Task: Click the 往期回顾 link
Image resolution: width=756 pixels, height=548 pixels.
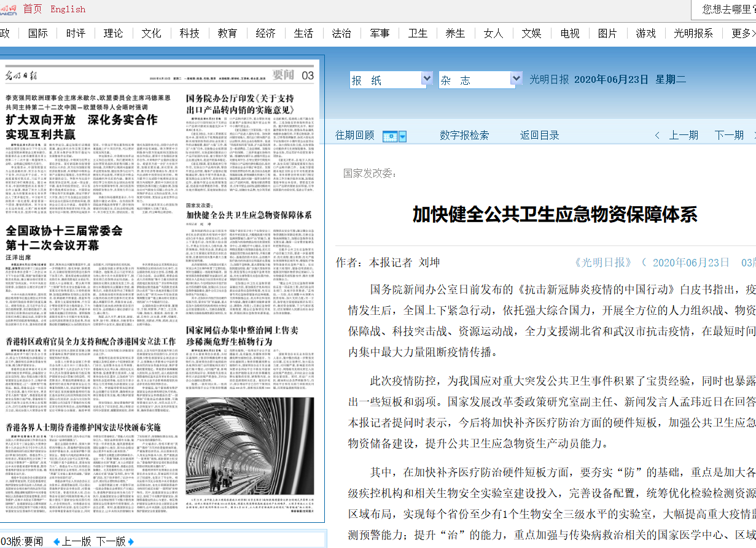Action: [x=355, y=136]
